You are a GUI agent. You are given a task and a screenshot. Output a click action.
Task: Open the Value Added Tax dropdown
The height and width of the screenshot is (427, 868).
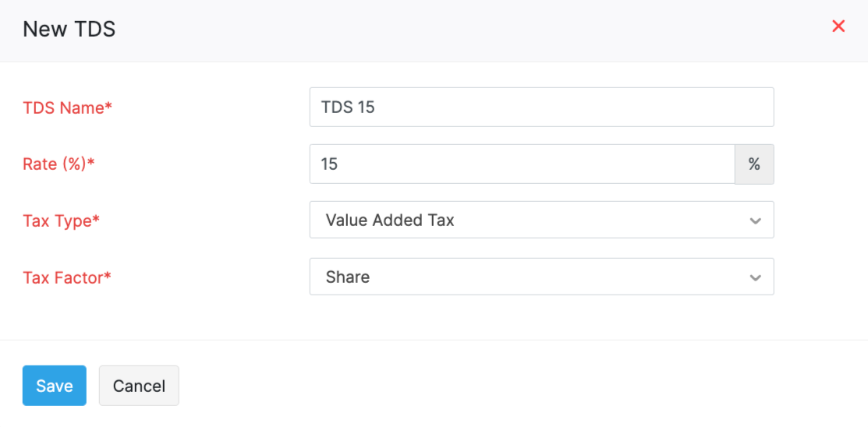coord(541,221)
